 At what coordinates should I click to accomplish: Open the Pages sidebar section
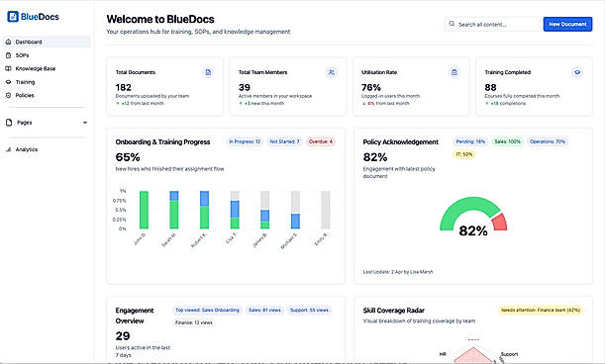click(47, 123)
